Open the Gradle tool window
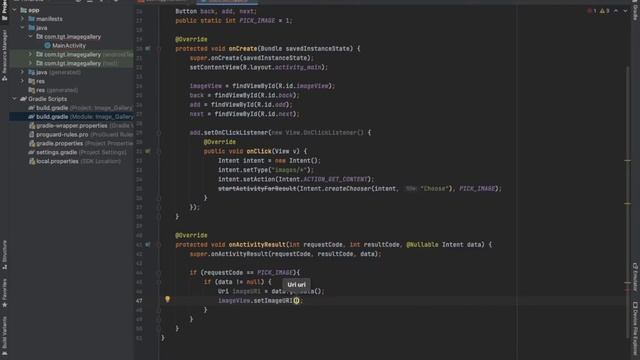640x360 pixels. (635, 10)
